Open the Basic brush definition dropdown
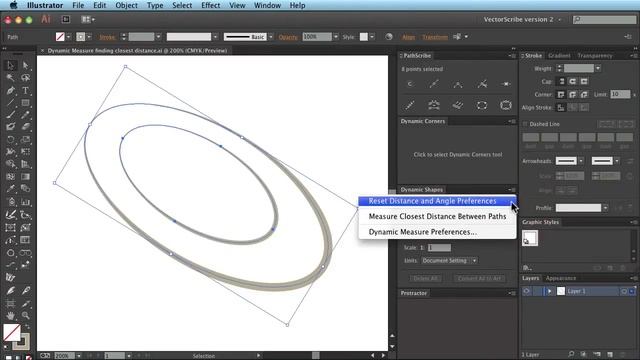640x360 pixels. [270, 37]
